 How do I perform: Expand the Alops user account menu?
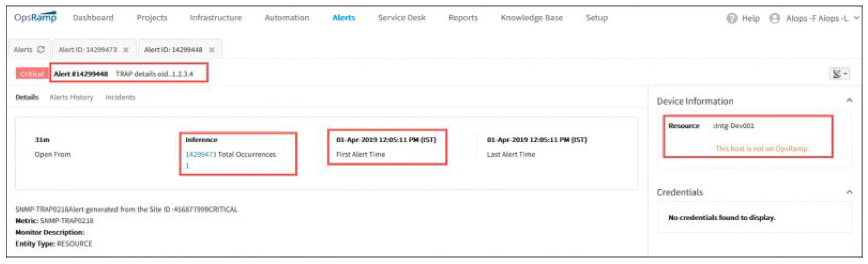coord(856,19)
